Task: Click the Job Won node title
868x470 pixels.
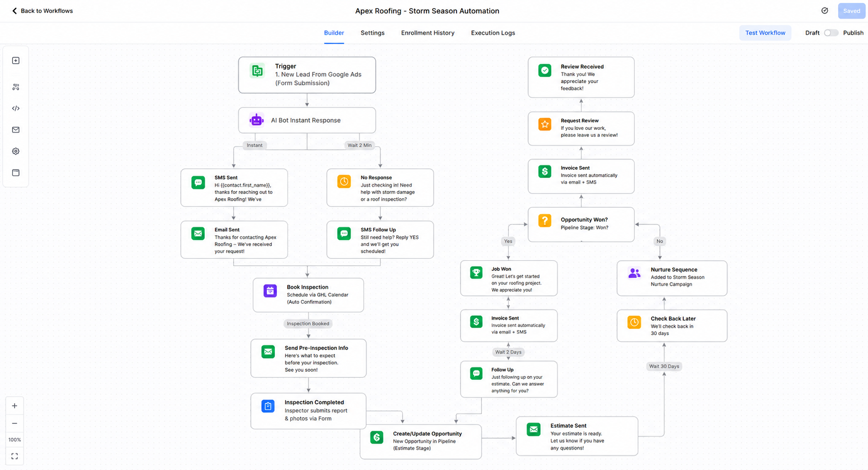Action: (501, 269)
